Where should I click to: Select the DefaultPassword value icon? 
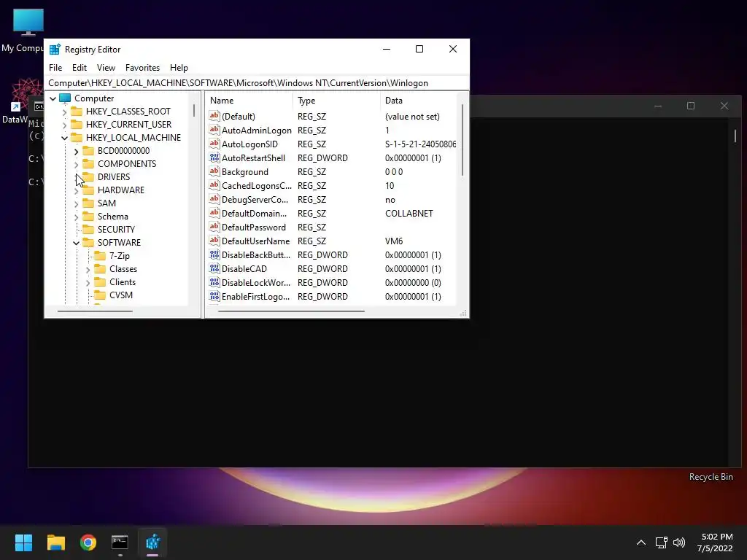click(214, 227)
